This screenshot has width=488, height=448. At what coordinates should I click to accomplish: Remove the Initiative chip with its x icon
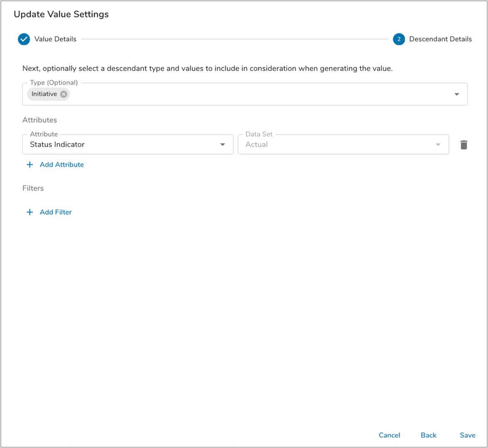click(63, 94)
